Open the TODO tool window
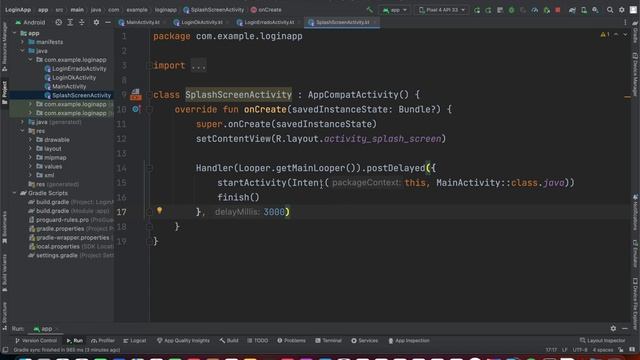The height and width of the screenshot is (360, 640). pyautogui.click(x=258, y=341)
